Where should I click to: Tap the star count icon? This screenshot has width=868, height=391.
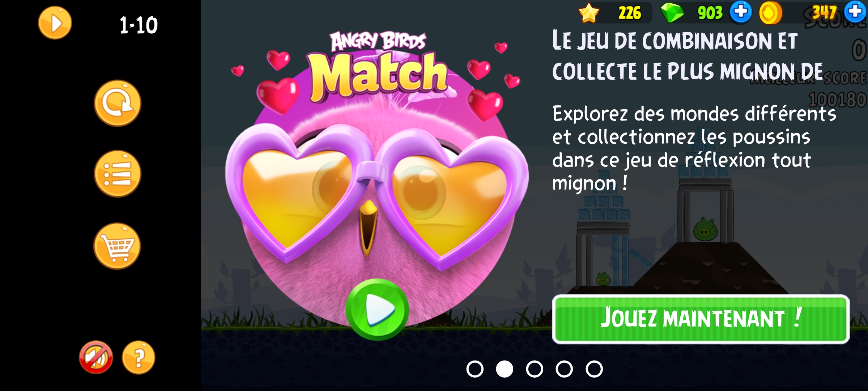tap(589, 13)
